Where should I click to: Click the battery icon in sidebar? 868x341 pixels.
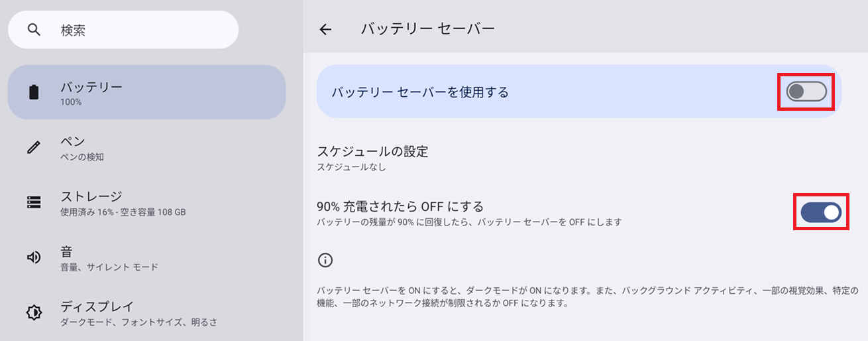[34, 92]
